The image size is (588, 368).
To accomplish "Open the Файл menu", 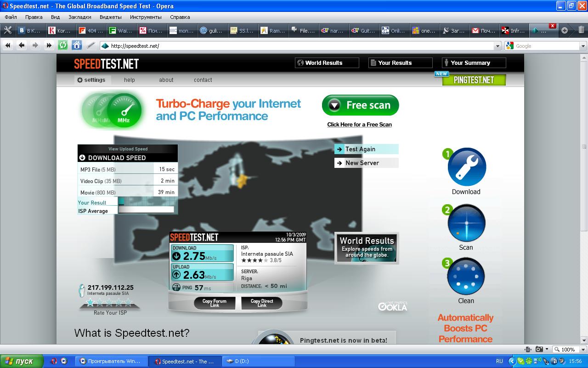I will tap(11, 17).
